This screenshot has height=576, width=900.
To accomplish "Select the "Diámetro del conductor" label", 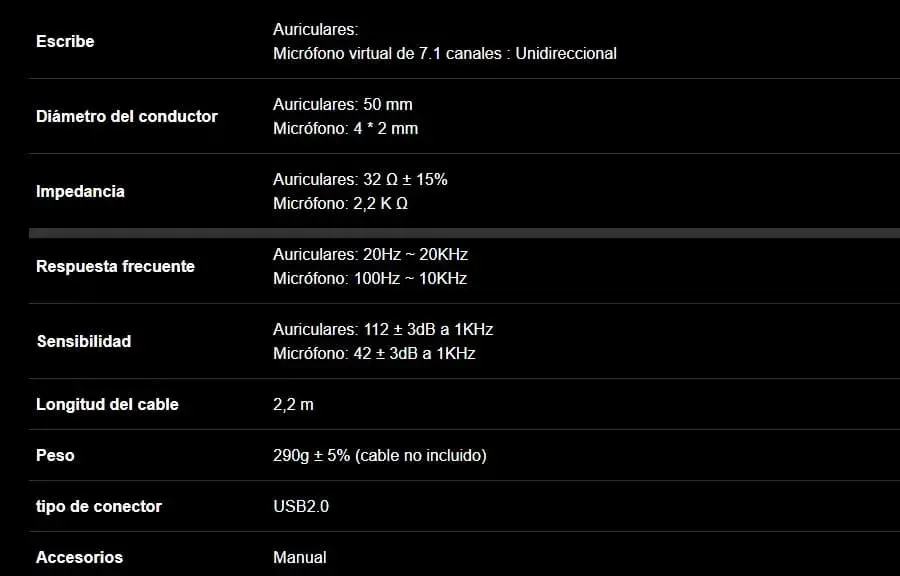I will [127, 116].
